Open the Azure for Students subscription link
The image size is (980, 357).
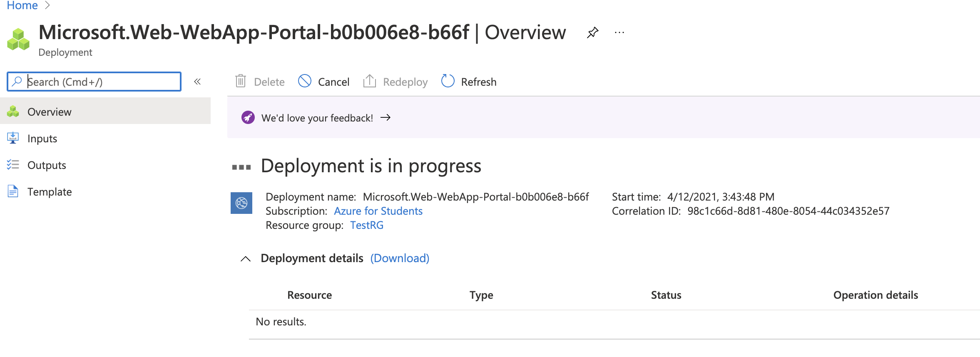tap(378, 211)
